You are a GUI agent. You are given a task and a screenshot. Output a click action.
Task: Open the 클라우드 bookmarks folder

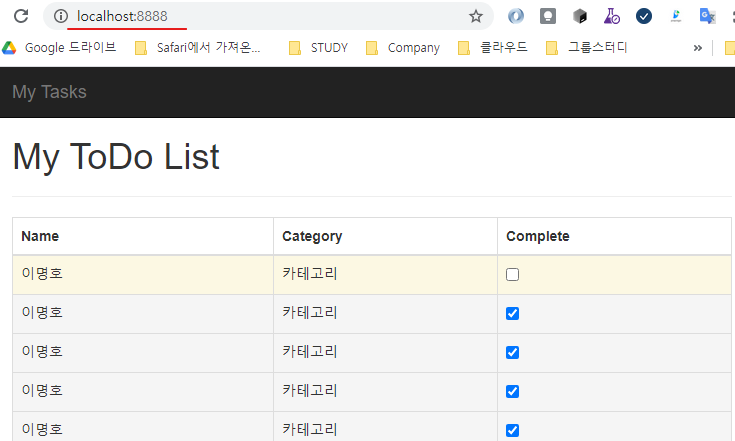pos(492,47)
